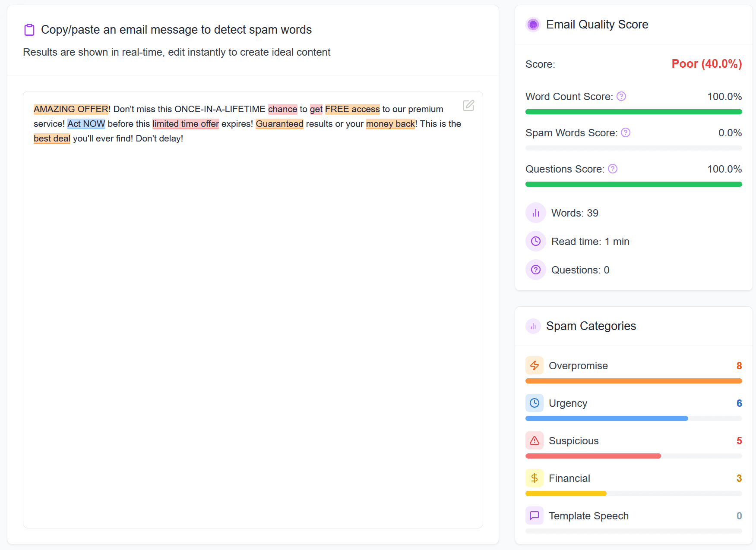Click the Template Speech category label
The image size is (756, 550).
pyautogui.click(x=588, y=516)
